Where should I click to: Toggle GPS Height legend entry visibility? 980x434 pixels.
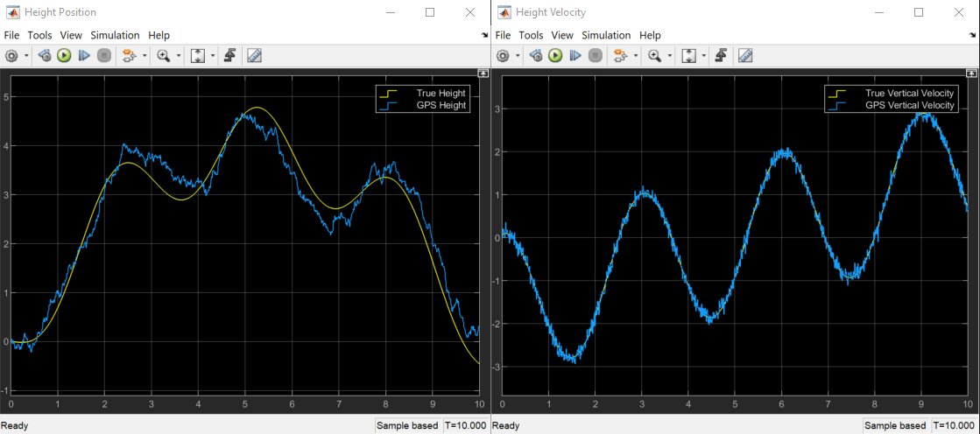point(441,105)
